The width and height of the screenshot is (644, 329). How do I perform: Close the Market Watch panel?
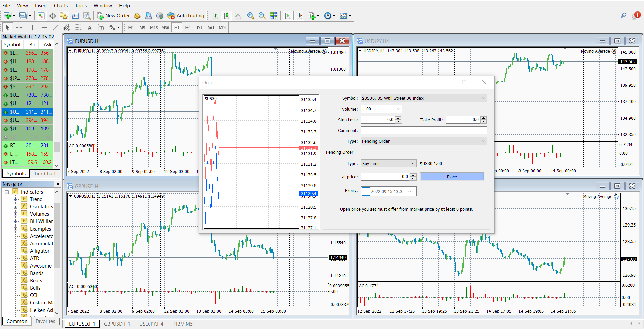[58, 37]
